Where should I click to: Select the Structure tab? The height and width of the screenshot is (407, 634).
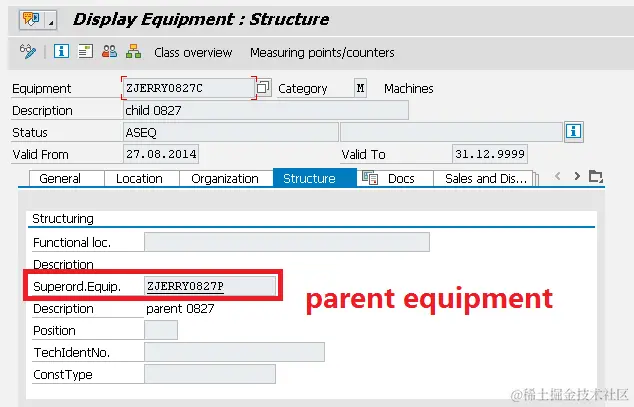click(x=315, y=178)
